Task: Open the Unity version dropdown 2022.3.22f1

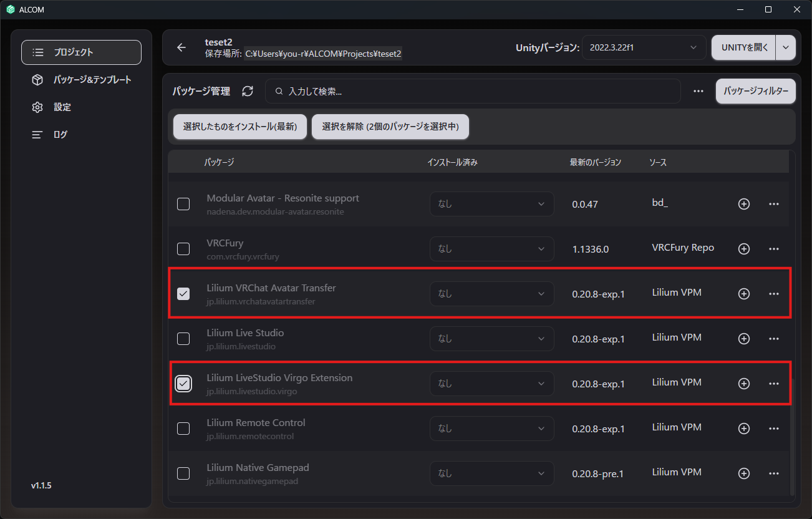Action: pos(644,47)
